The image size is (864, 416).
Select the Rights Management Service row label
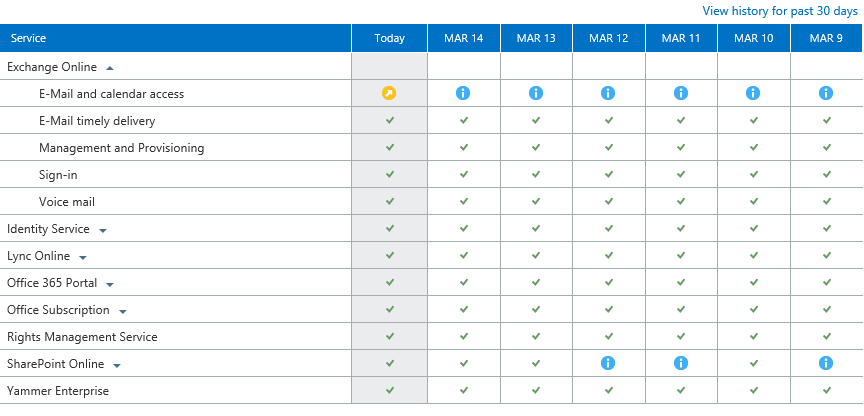coord(82,337)
